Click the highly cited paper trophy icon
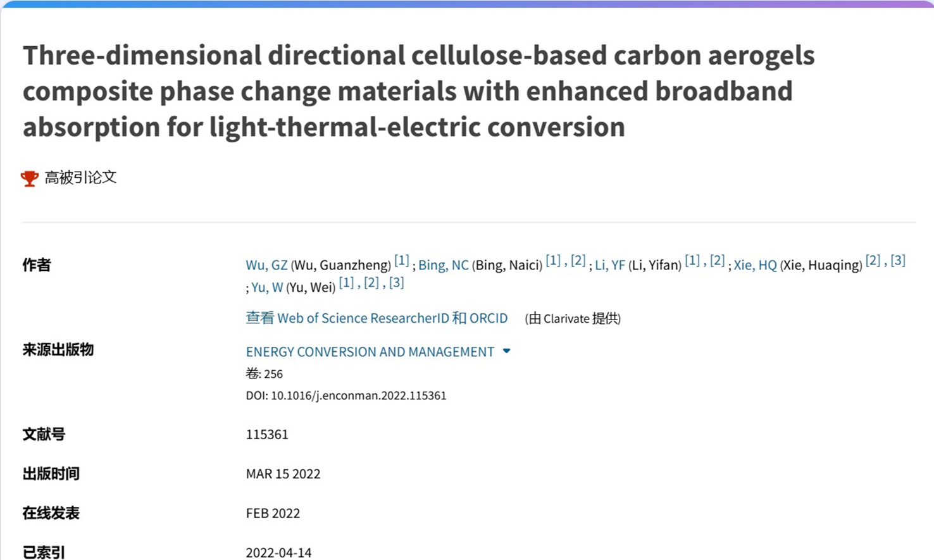Image resolution: width=934 pixels, height=560 pixels. tap(29, 178)
